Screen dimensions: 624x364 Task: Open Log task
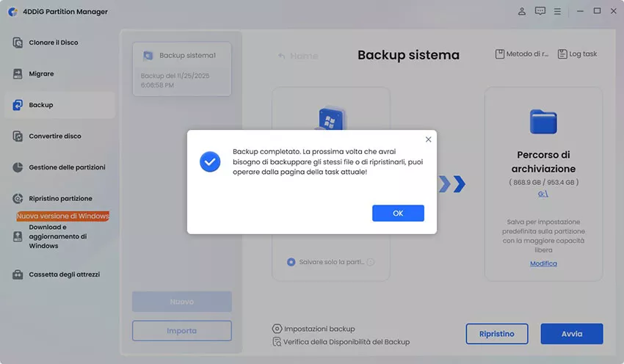click(x=577, y=54)
